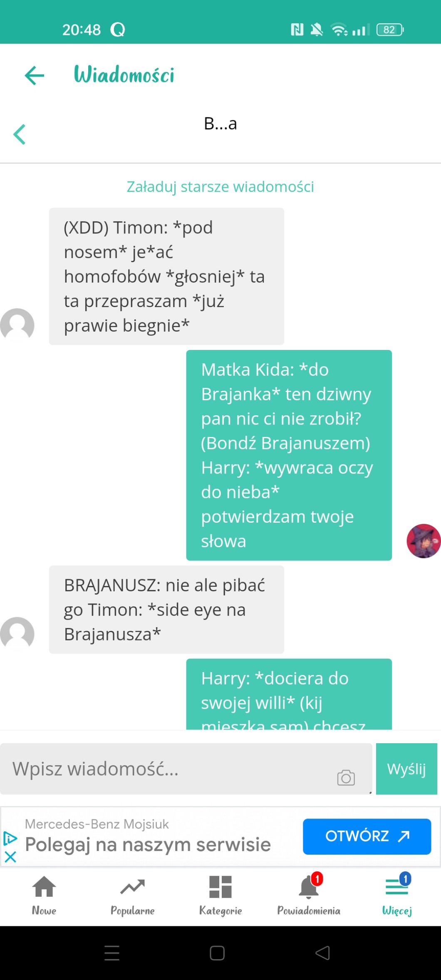This screenshot has width=441, height=980.
Task: Open the ad info triangle icon
Action: (x=10, y=838)
